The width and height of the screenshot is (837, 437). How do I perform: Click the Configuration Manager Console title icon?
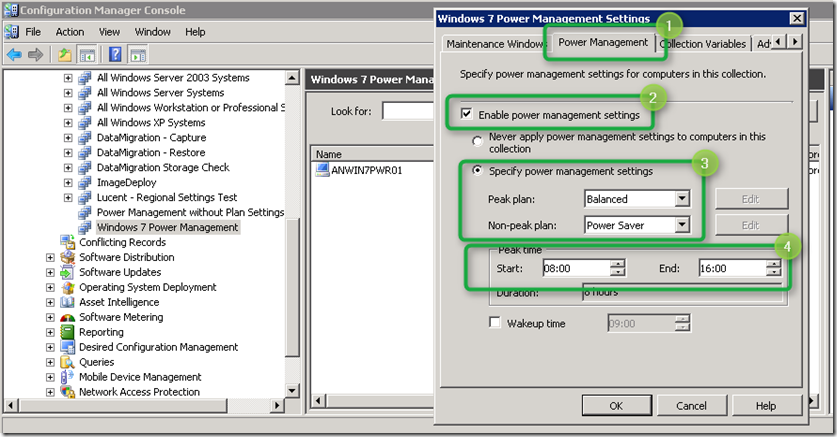(11, 10)
